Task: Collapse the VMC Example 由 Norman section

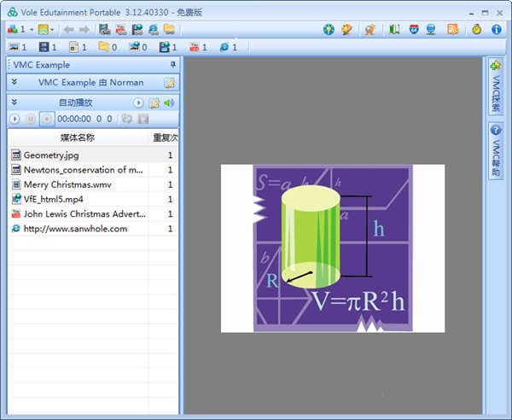Action: pyautogui.click(x=14, y=82)
